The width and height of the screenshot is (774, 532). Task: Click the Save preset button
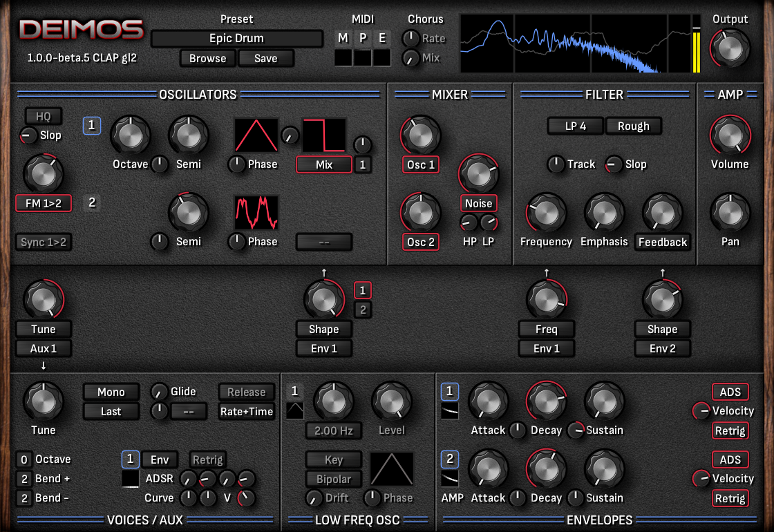point(266,58)
